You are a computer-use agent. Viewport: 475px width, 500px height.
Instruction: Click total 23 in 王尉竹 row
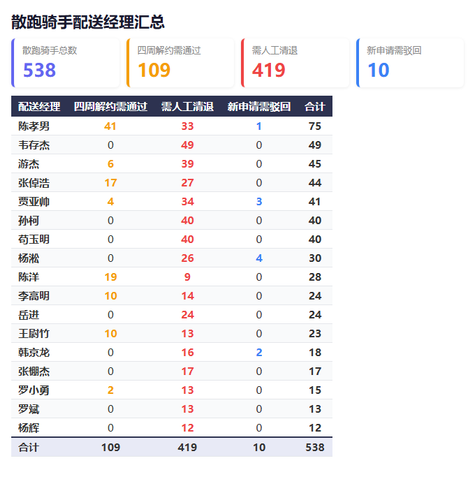point(315,334)
